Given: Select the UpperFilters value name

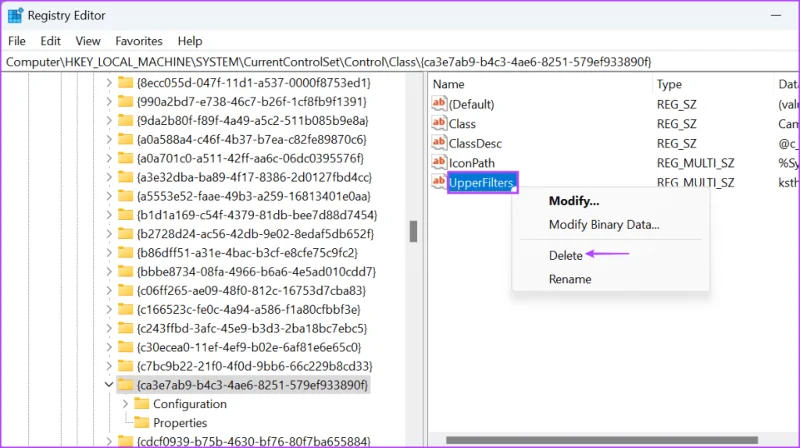Looking at the screenshot, I should pos(481,183).
